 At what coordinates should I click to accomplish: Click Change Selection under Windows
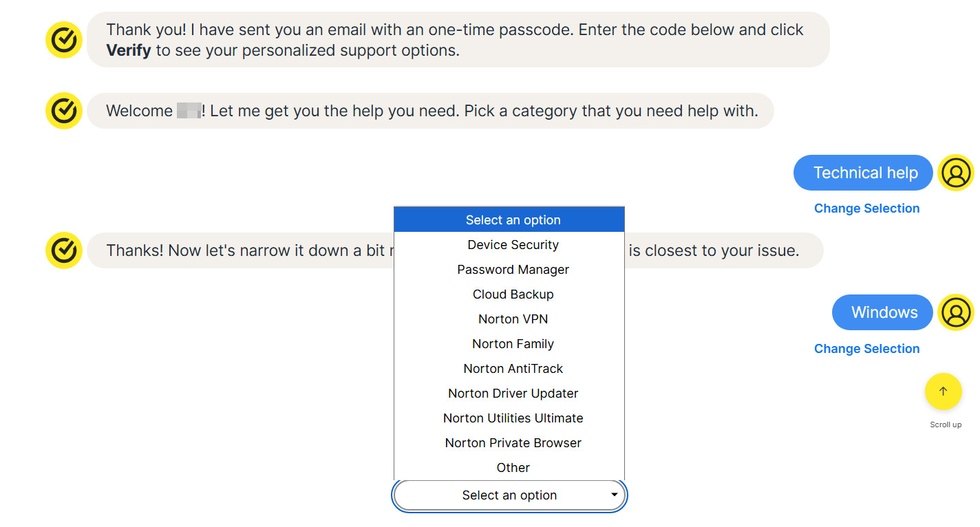[866, 349]
